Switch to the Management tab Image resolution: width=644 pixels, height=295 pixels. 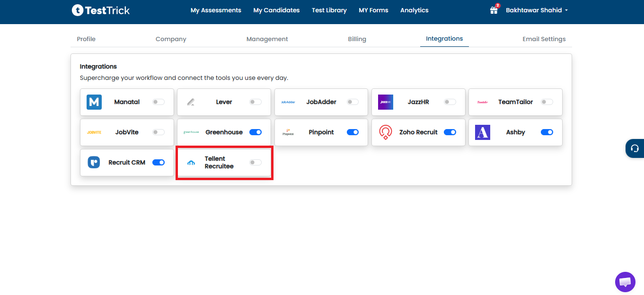pos(267,39)
